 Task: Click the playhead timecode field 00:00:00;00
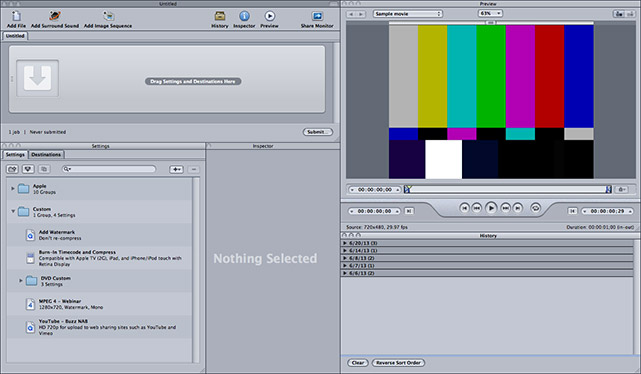374,190
